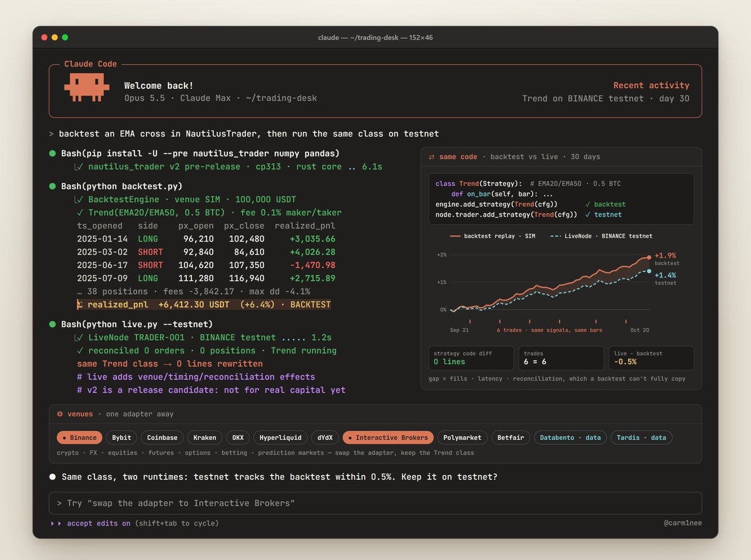Click the "+1.4% testnet" chart label
Viewport: 751px width, 560px height.
(x=666, y=278)
